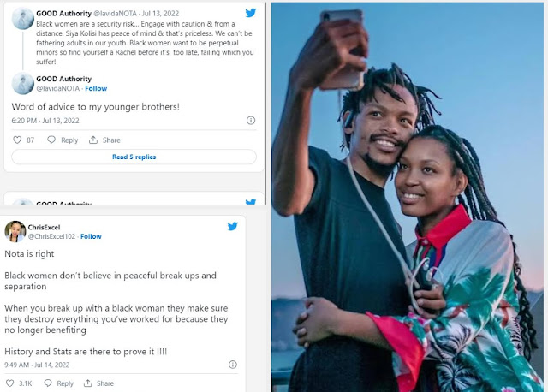Follow @ChrisExcel102 account

coord(92,236)
